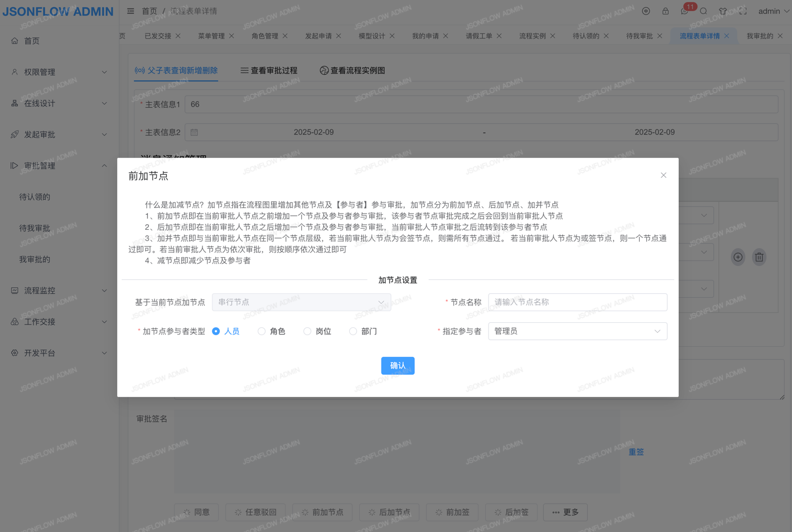The height and width of the screenshot is (532, 792).
Task: Click the trash delete icon on right
Action: (x=759, y=257)
